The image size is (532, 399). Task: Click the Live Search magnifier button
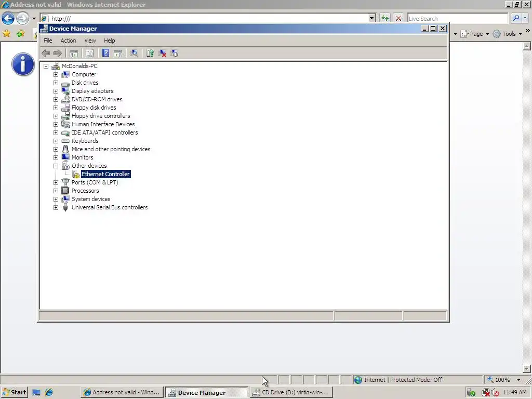click(x=516, y=18)
